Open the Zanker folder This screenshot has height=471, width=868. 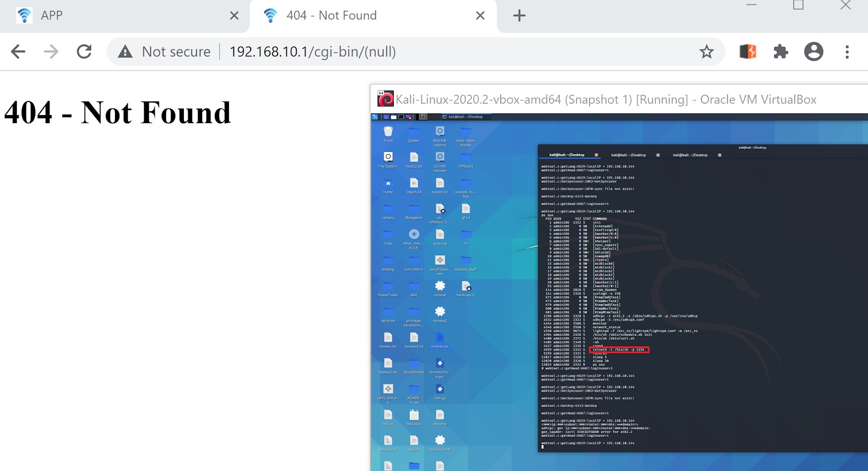(x=414, y=134)
